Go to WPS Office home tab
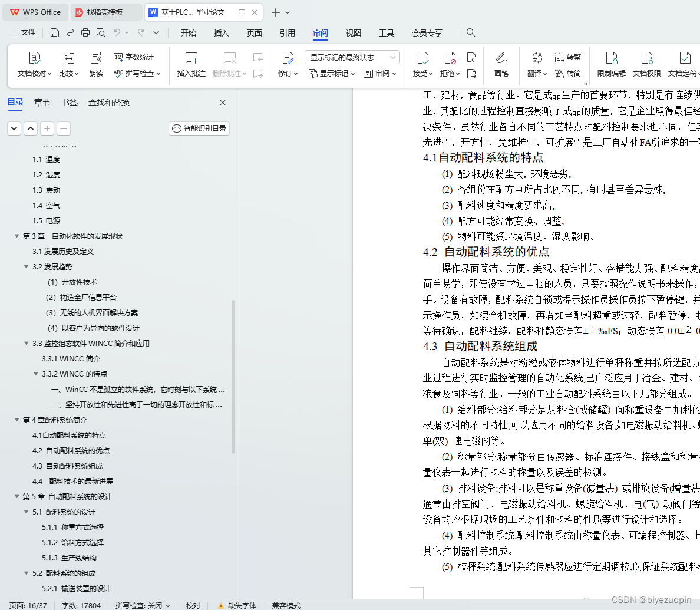The image size is (700, 610). pos(36,12)
